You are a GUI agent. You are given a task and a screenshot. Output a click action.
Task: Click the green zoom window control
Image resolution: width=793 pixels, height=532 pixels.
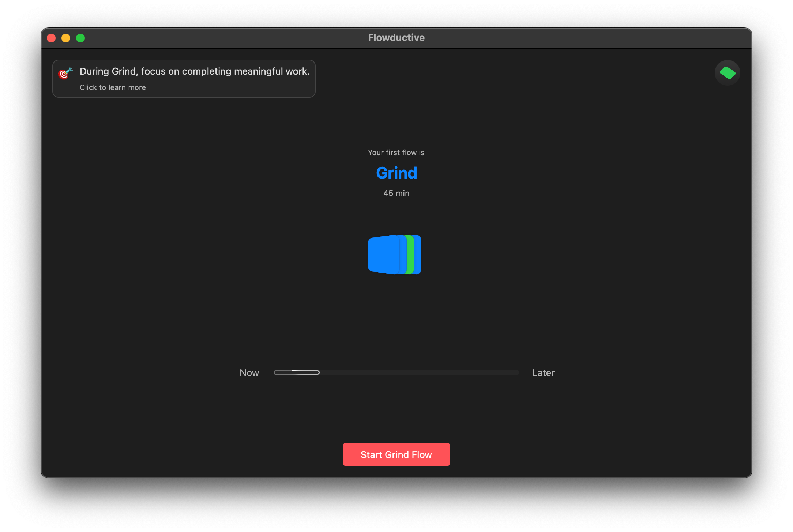tap(80, 38)
